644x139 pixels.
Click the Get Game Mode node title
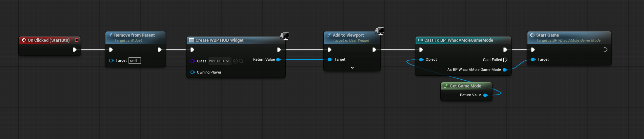point(465,86)
